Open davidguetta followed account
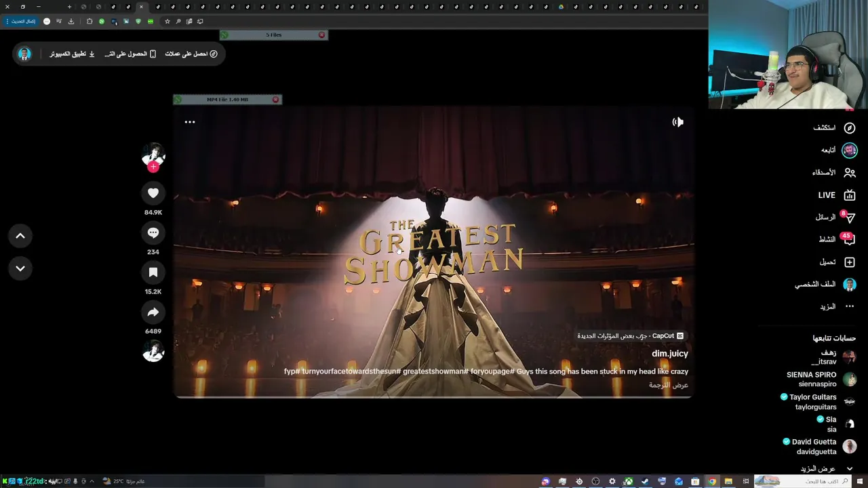868x488 pixels. coord(820,447)
